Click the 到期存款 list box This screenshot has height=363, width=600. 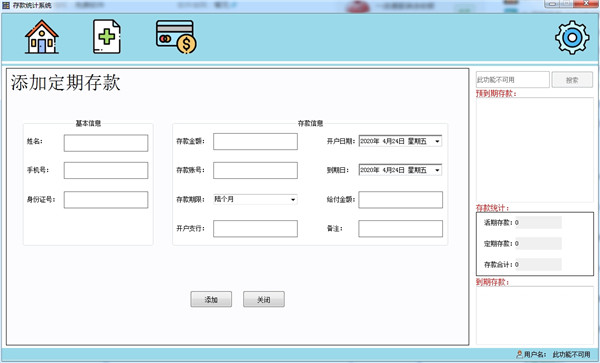click(535, 315)
